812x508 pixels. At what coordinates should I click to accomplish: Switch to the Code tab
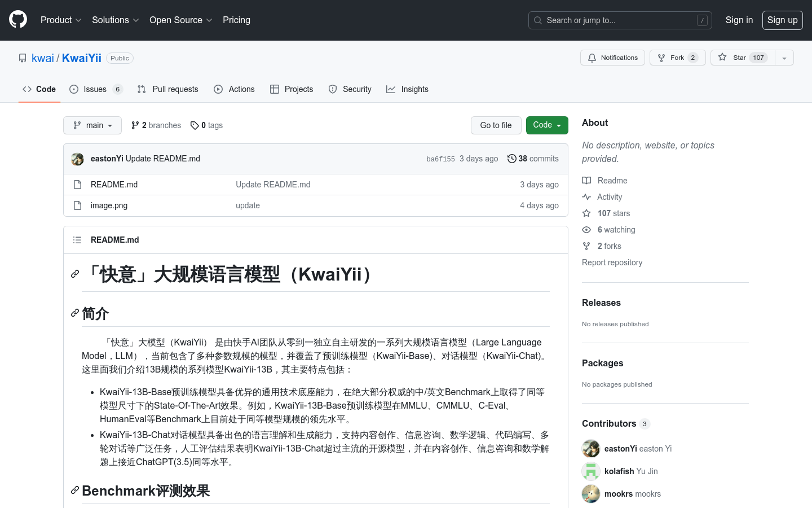pos(39,89)
